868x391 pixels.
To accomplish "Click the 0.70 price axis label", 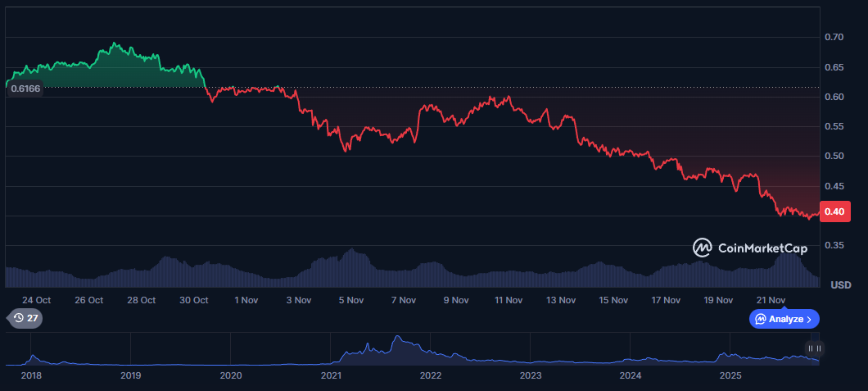I will 834,37.
